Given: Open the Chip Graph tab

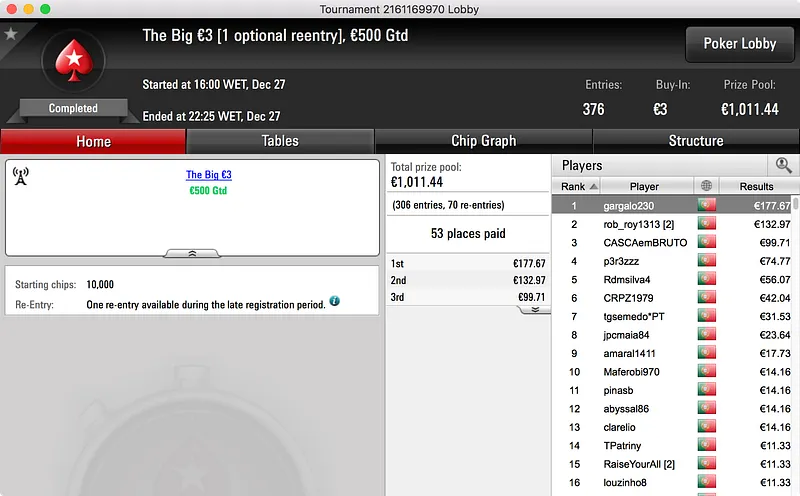Looking at the screenshot, I should pyautogui.click(x=484, y=141).
